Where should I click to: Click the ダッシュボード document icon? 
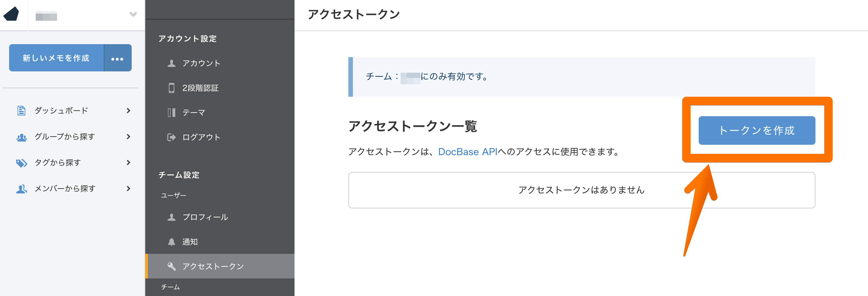21,111
